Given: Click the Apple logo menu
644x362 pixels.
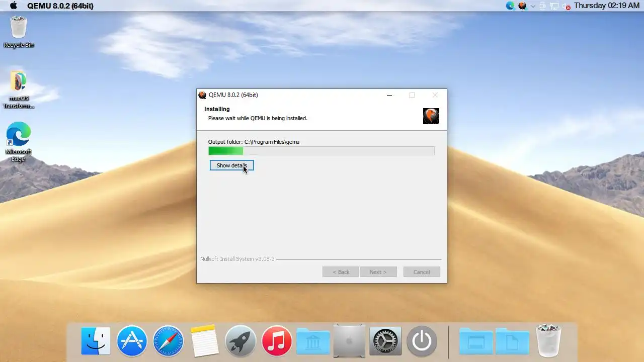Looking at the screenshot, I should coord(14,6).
